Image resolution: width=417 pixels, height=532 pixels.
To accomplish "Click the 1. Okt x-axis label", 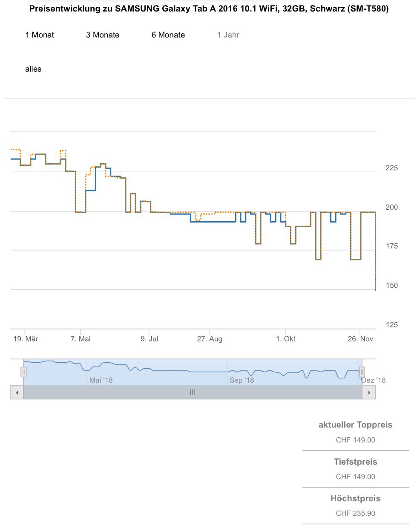I will point(285,339).
